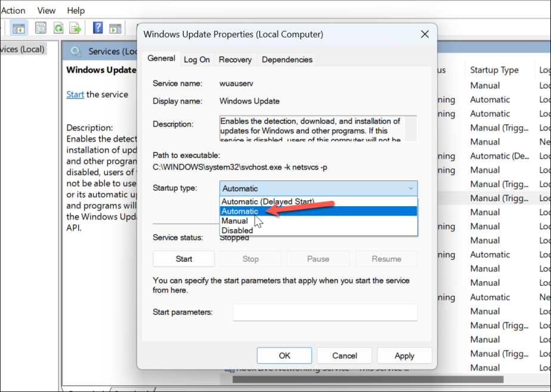The width and height of the screenshot is (551, 392).
Task: Dismiss dialog with Cancel button
Action: 345,356
